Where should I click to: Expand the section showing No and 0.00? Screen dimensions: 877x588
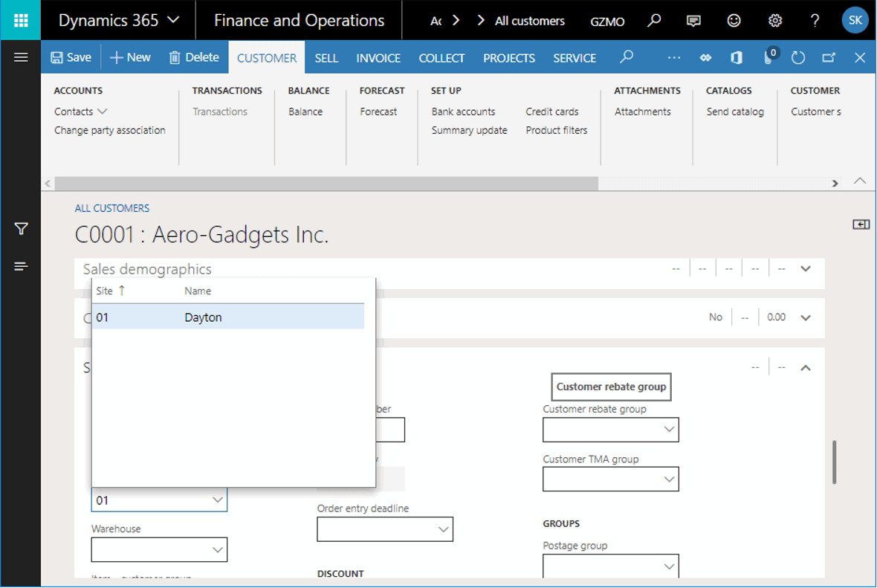(806, 317)
